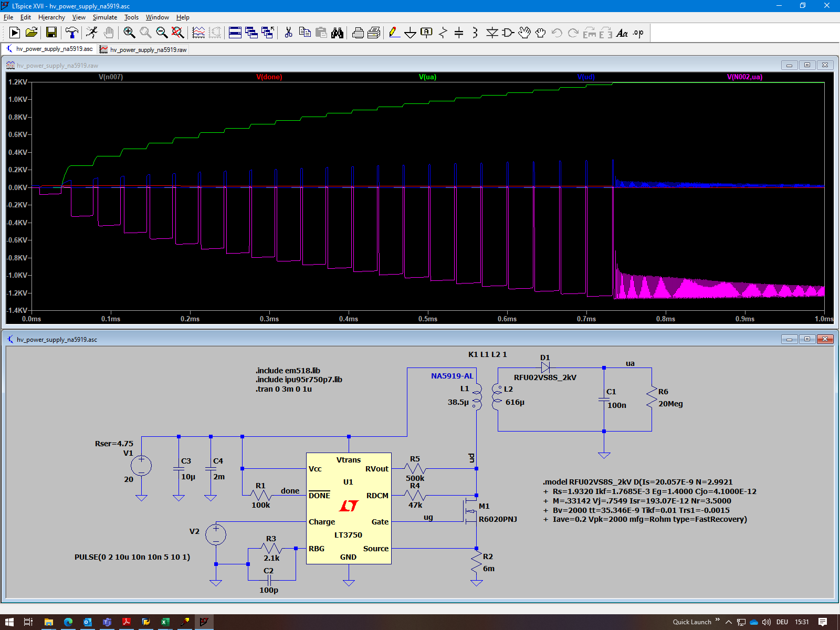Click the New Schematic toolbar icon
Screen dimensions: 840x630
[15, 33]
